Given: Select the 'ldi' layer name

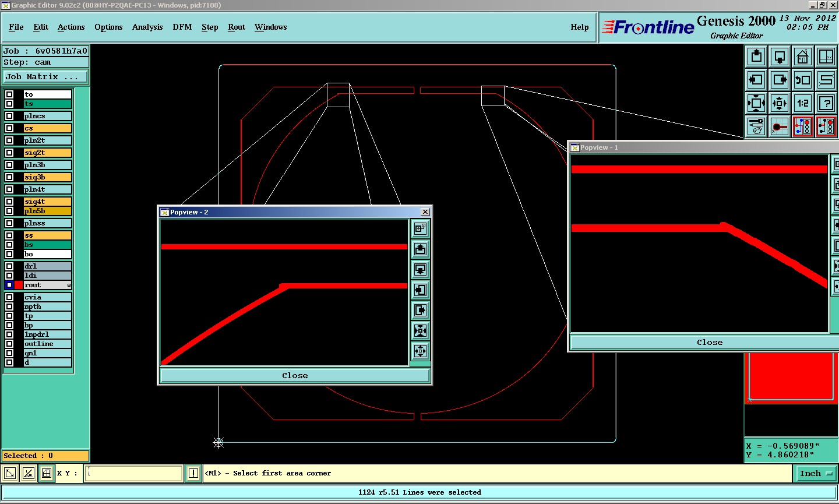Looking at the screenshot, I should click(x=47, y=276).
